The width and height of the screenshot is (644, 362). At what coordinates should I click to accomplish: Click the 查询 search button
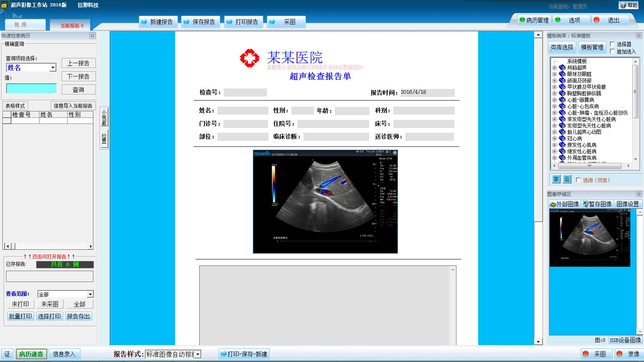click(x=78, y=90)
